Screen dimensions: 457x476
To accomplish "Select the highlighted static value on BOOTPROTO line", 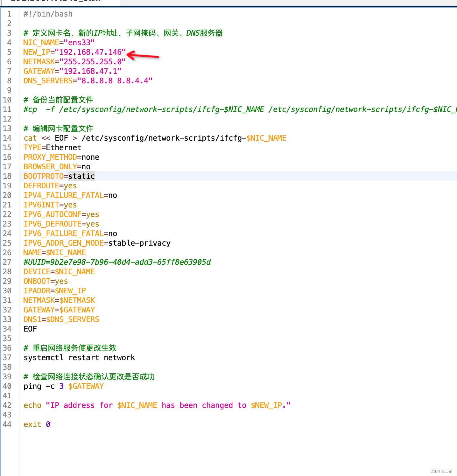I will 81,176.
